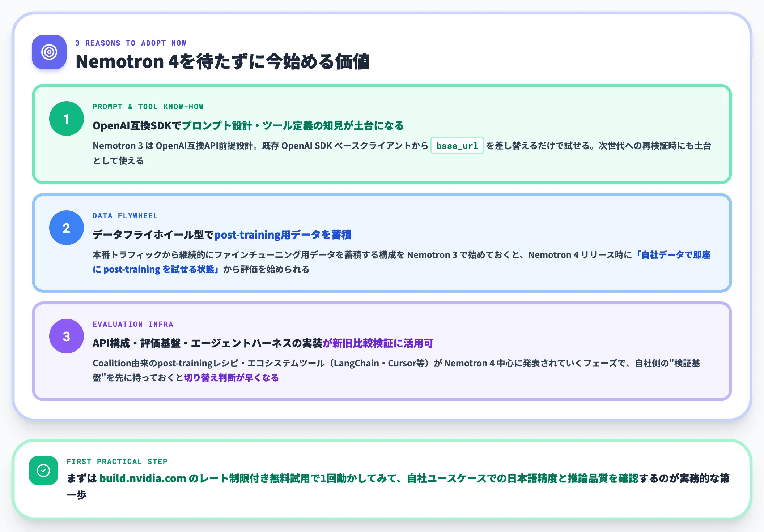Click the paragraph starting 'Coalition由来のpost-training'
Viewport: 764px width, 532px height.
click(x=396, y=370)
